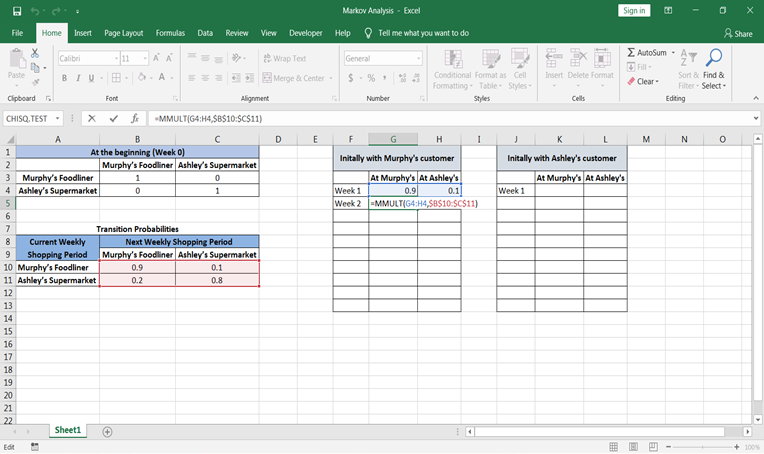Screen dimensions: 764x454
Task: Click the Orientation text rotation icon
Action: 236,58
